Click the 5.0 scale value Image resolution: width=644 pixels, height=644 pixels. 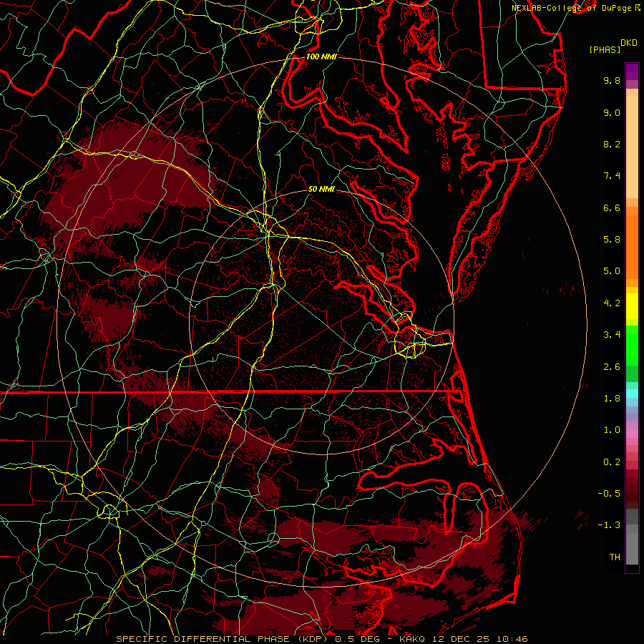(612, 271)
